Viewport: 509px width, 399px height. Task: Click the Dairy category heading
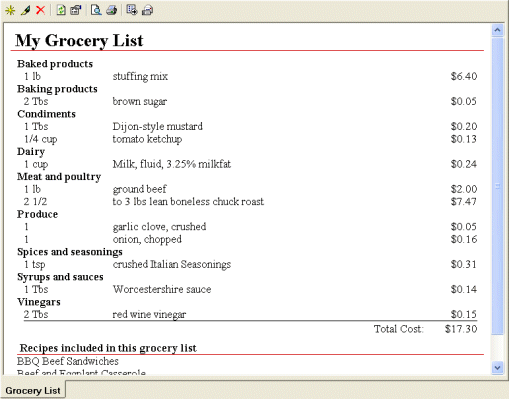[31, 152]
